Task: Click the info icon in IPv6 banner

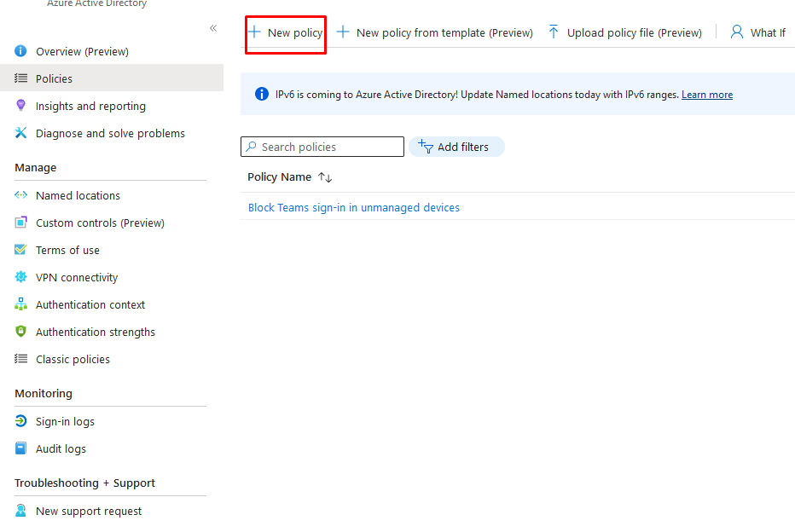Action: (x=262, y=94)
